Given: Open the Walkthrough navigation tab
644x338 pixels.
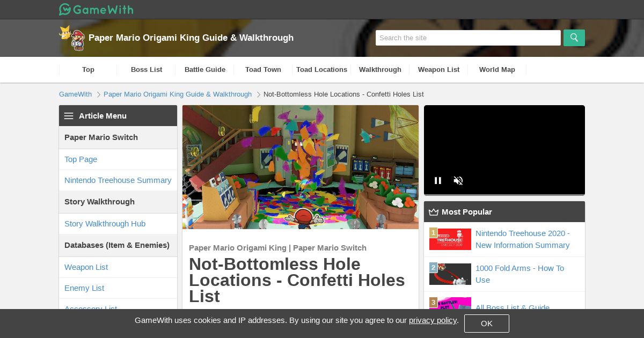Looking at the screenshot, I should tap(380, 70).
